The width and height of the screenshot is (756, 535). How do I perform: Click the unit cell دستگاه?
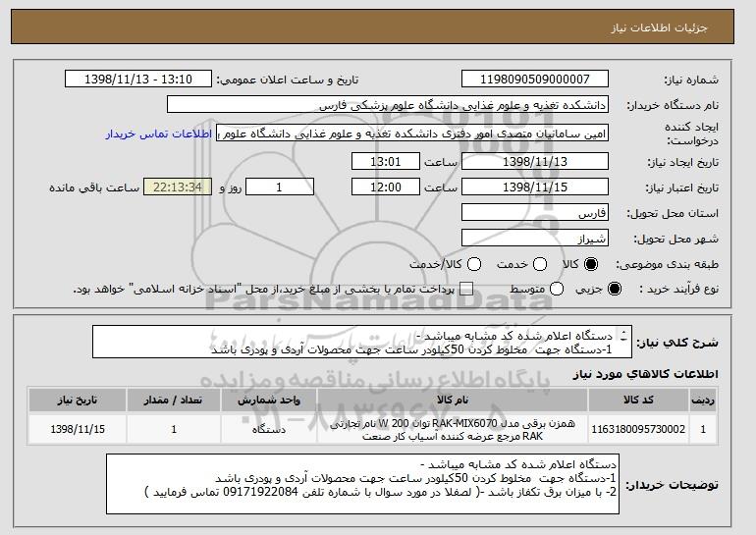coord(269,429)
